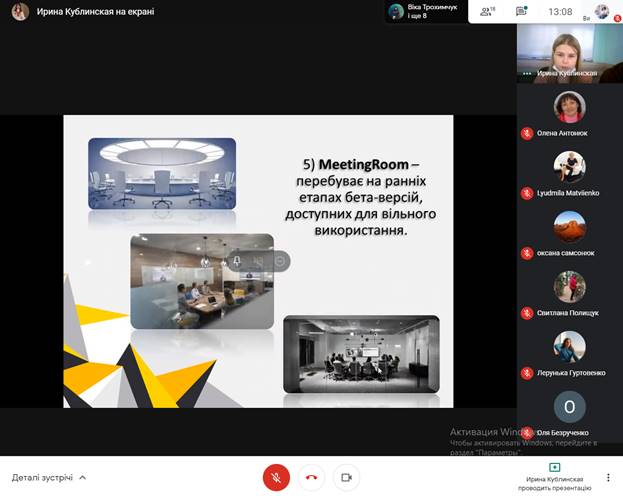Open the participants list icon
The width and height of the screenshot is (623, 499).
pyautogui.click(x=487, y=12)
